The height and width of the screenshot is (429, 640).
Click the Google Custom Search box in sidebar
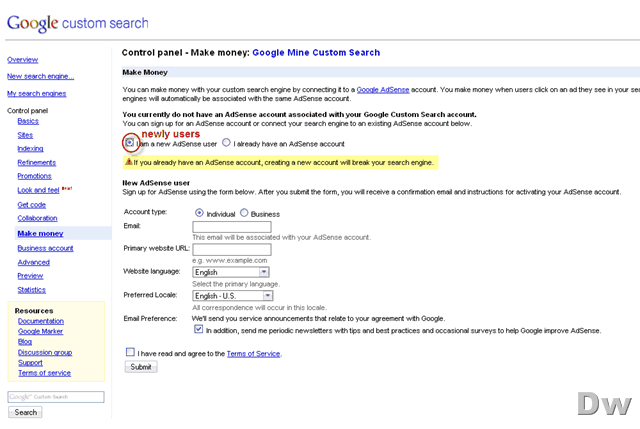pos(56,397)
